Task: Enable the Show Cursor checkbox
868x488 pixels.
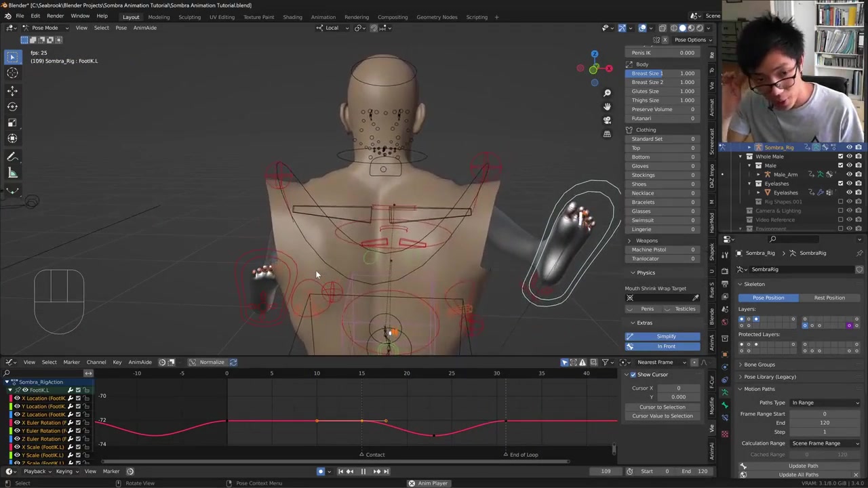Action: click(x=633, y=375)
